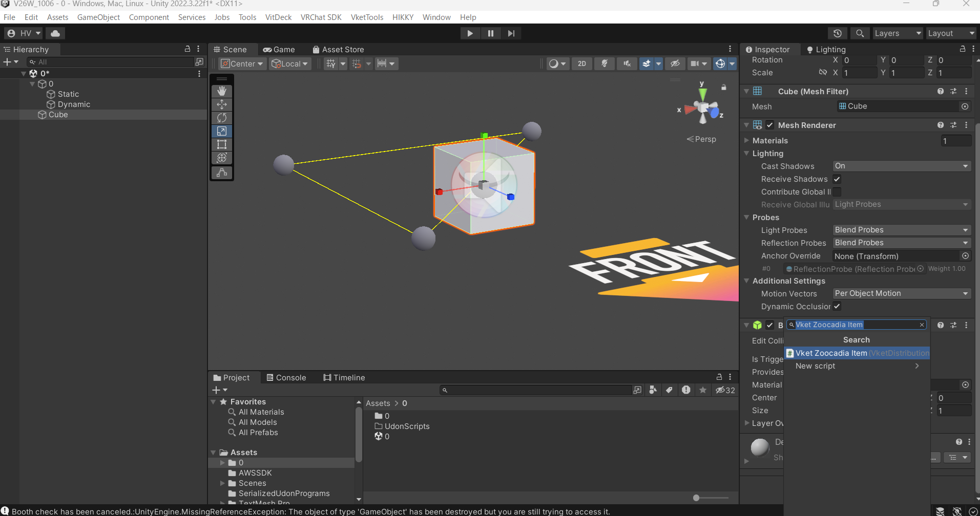Select the Transform tool
The image size is (980, 516).
[222, 158]
